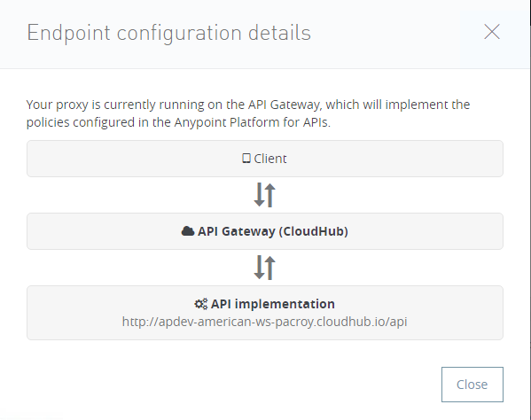Click the proxy description paragraph

click(248, 113)
